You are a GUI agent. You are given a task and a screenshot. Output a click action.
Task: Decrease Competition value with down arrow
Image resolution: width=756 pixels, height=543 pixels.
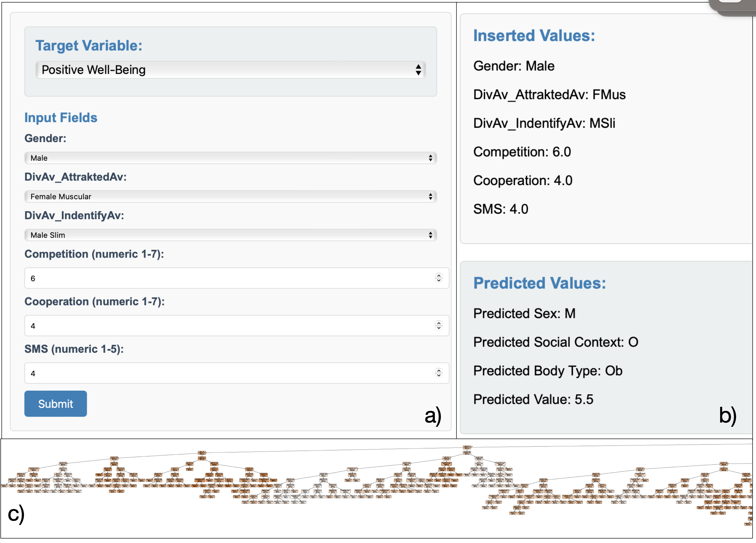[x=439, y=280]
